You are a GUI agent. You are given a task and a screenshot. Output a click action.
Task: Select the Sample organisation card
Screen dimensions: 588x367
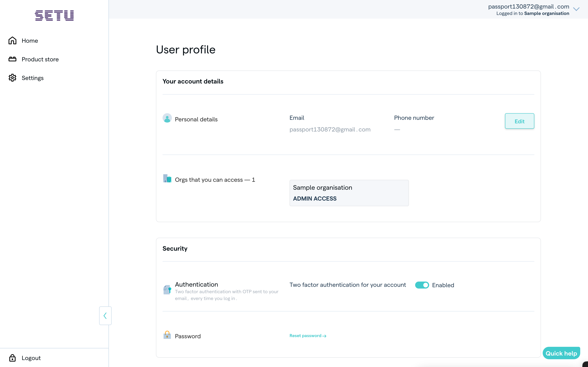349,193
